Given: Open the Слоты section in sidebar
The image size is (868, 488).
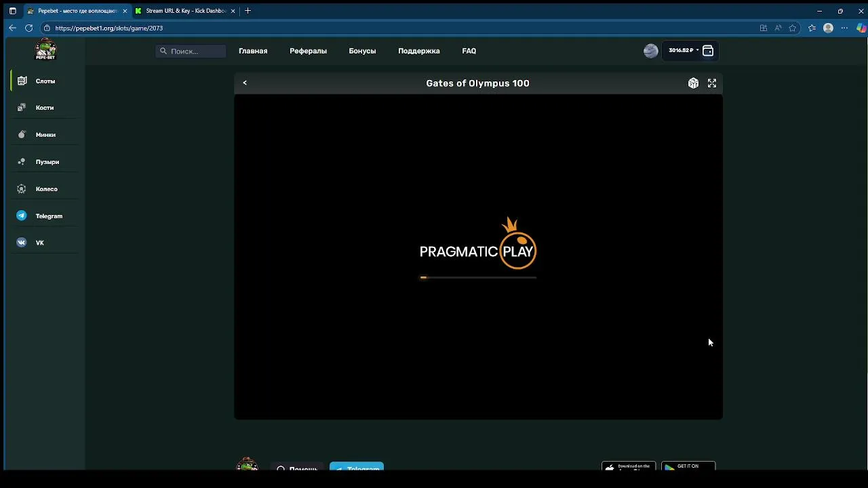Looking at the screenshot, I should coord(45,81).
